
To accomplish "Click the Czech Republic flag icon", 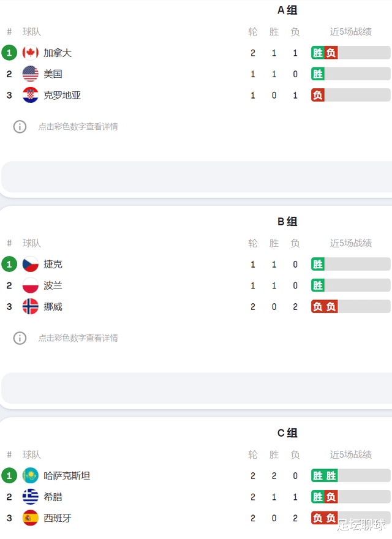I will click(30, 264).
